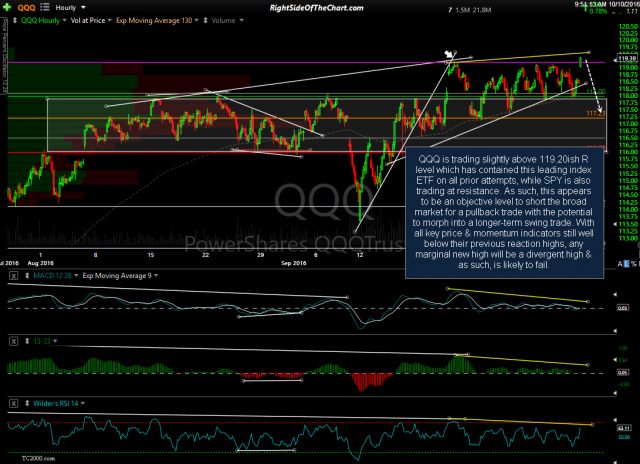Click the price marker arrow beside 119.39
640x464 pixels.
click(x=615, y=61)
